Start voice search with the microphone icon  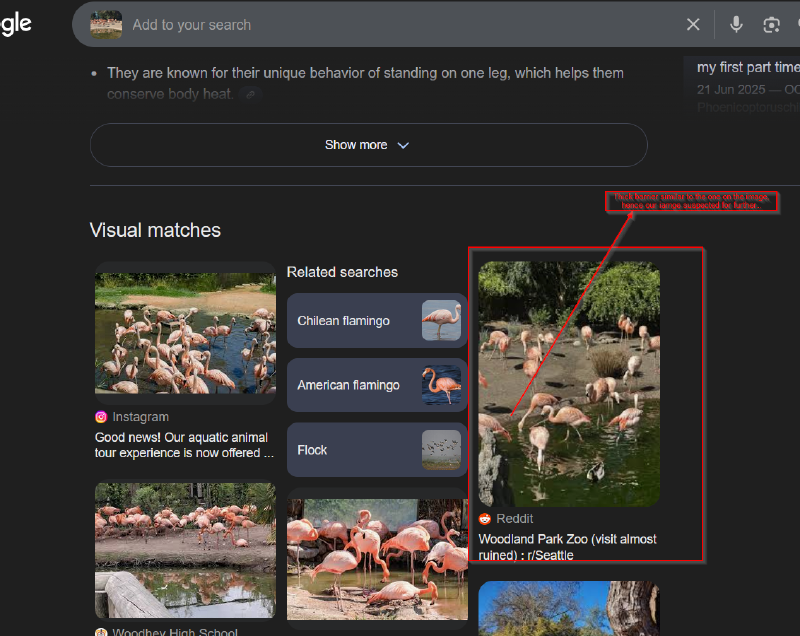(x=736, y=24)
